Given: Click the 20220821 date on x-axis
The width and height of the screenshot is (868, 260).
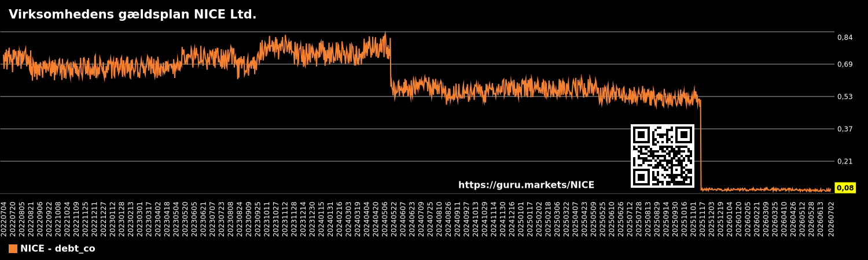Looking at the screenshot, I should pyautogui.click(x=31, y=218).
